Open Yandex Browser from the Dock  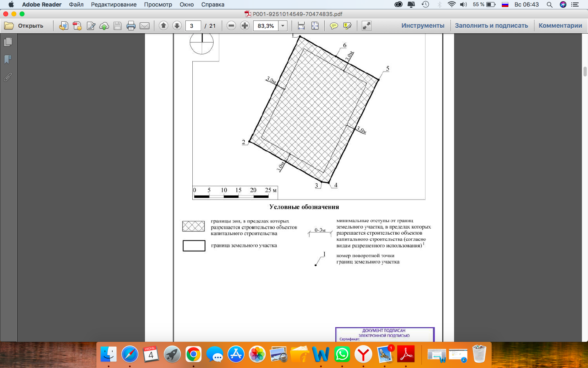pos(363,354)
